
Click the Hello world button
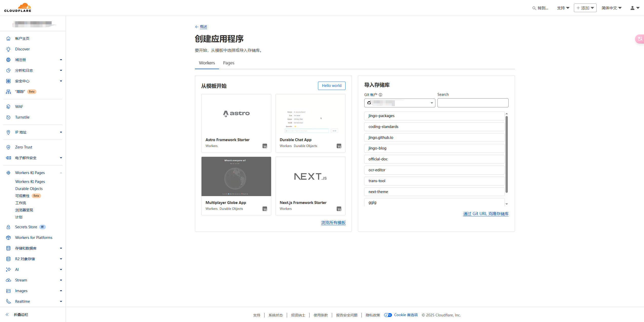332,86
